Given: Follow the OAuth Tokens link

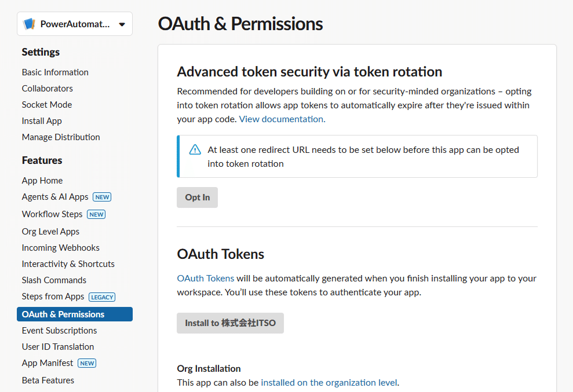Looking at the screenshot, I should tap(206, 279).
